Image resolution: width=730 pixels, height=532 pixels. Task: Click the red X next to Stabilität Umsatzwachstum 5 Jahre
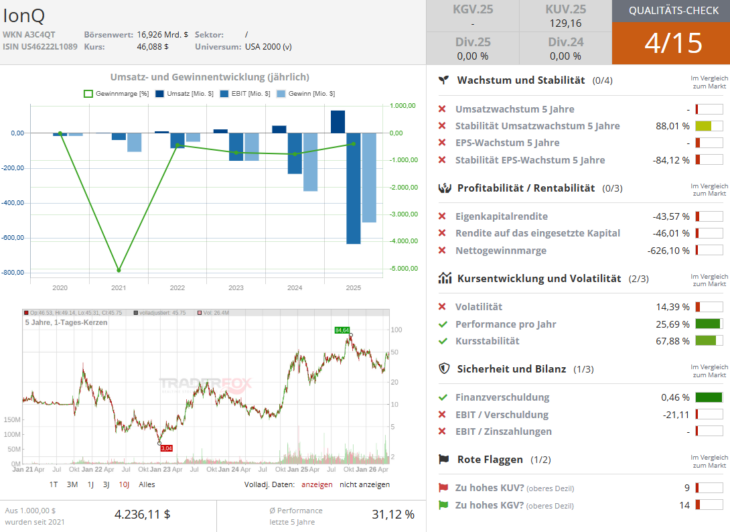[442, 126]
